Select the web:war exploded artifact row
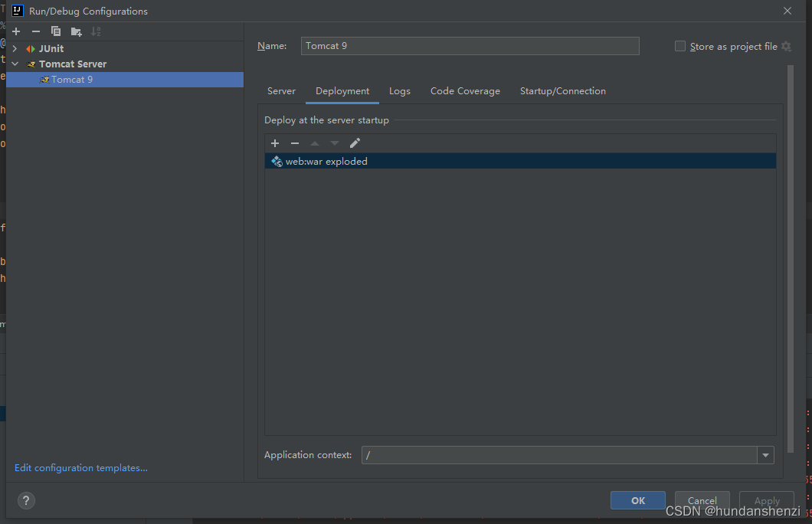The image size is (812, 524). click(x=520, y=161)
